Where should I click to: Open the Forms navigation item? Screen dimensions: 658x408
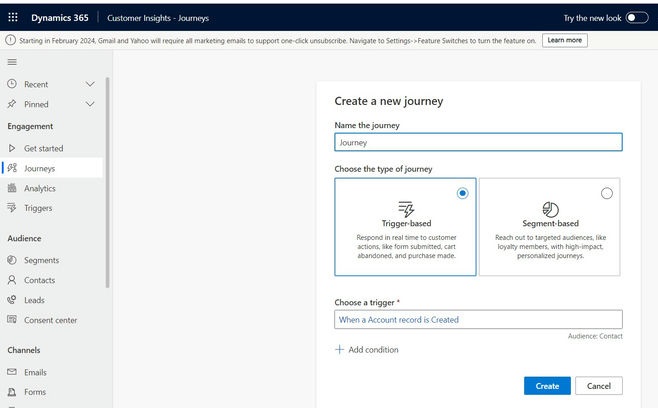click(35, 392)
